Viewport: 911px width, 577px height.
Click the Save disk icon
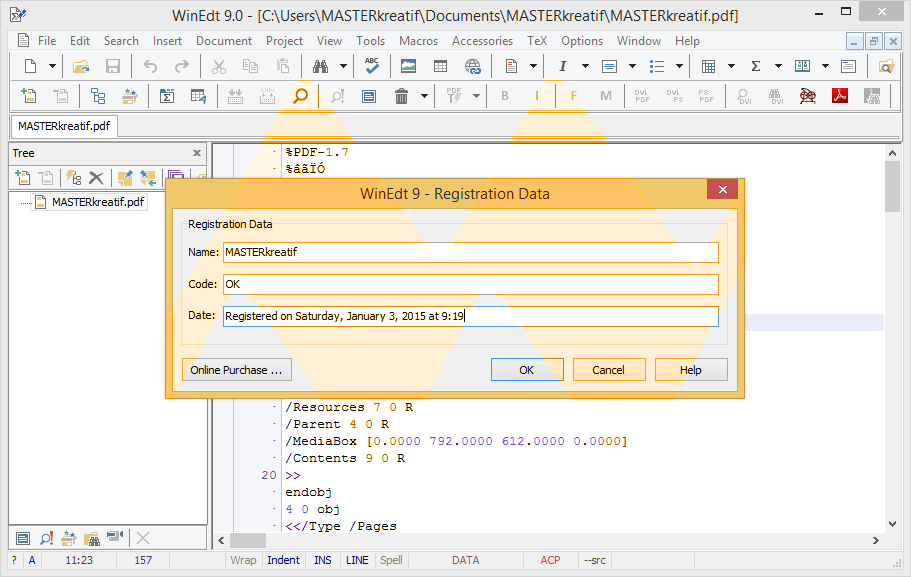[113, 66]
